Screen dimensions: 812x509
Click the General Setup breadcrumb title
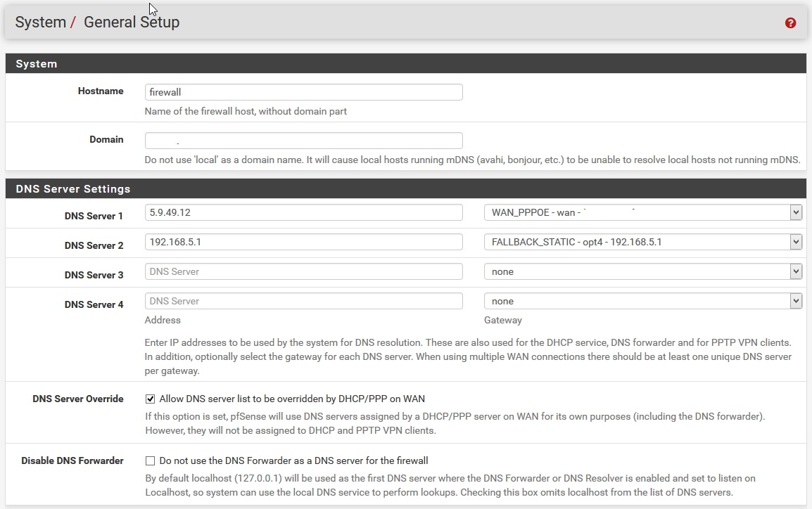(132, 22)
